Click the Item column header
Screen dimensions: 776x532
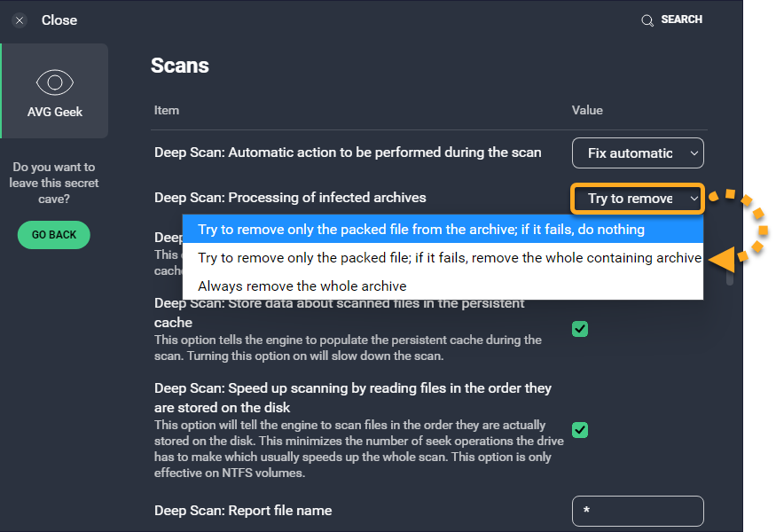167,111
